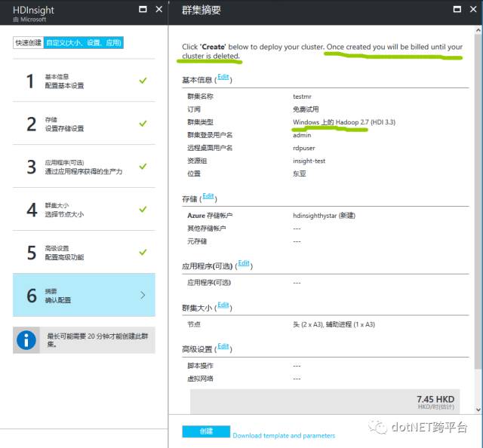Select the 快速创建 tab
Screen dimensions: 483x448
[29, 43]
